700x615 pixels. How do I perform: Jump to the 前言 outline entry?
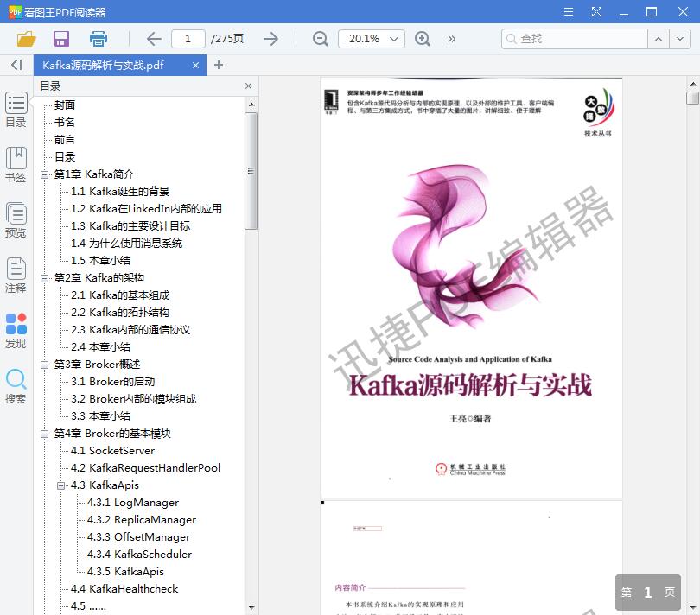65,140
